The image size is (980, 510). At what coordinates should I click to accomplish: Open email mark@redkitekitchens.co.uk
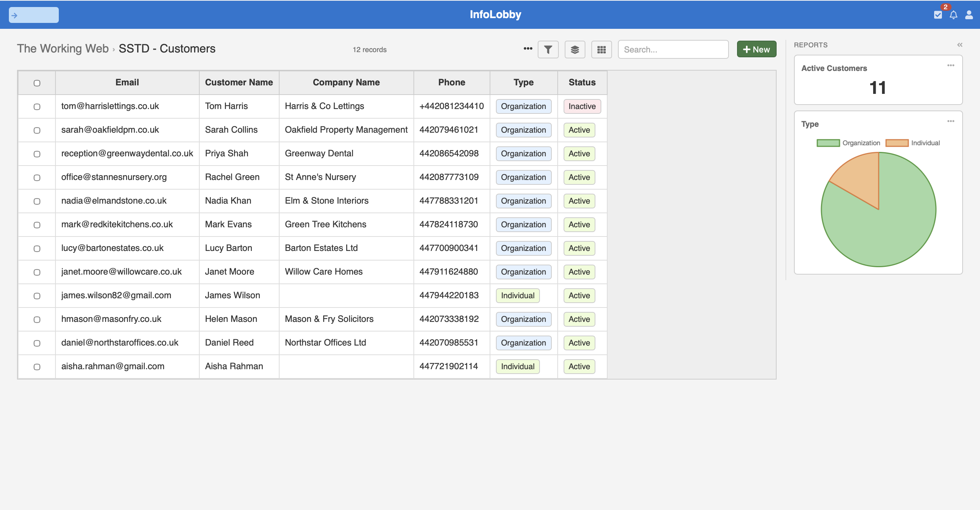pos(117,224)
